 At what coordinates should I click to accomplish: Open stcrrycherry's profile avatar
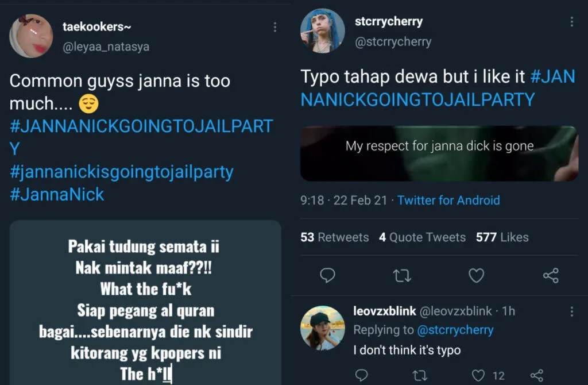pyautogui.click(x=322, y=30)
